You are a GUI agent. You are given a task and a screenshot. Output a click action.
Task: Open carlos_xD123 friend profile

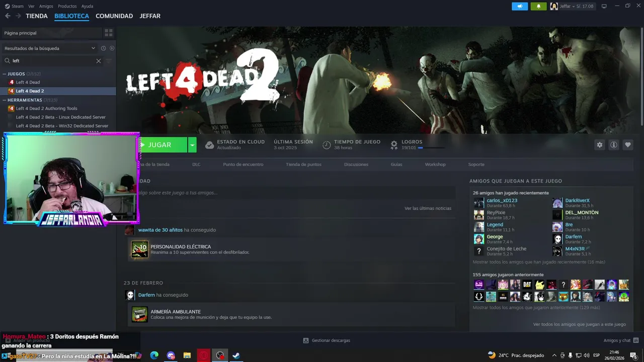click(502, 201)
